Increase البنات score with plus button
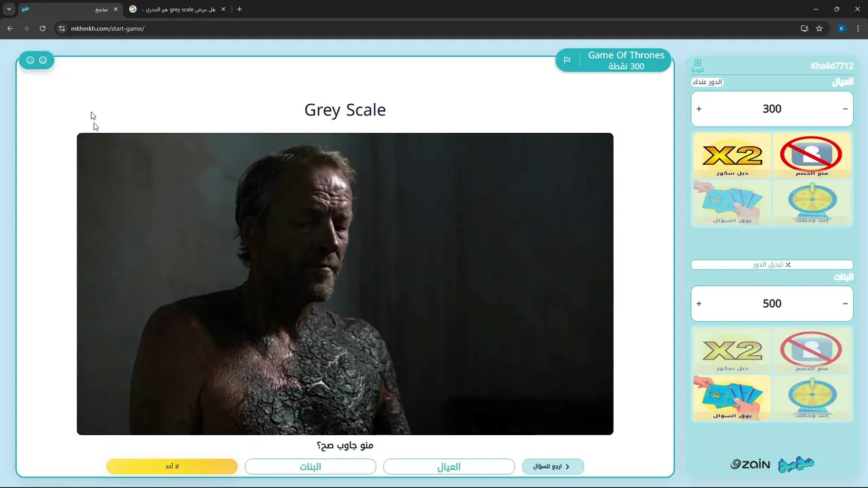Viewport: 868px width, 488px height. coord(698,304)
